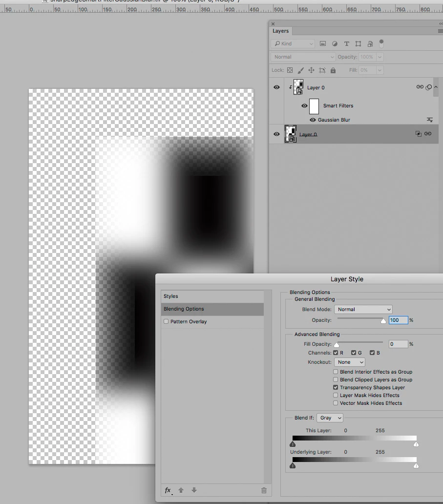The width and height of the screenshot is (443, 504).
Task: Hide the bottom Layer 0 visibility eye
Action: point(276,134)
